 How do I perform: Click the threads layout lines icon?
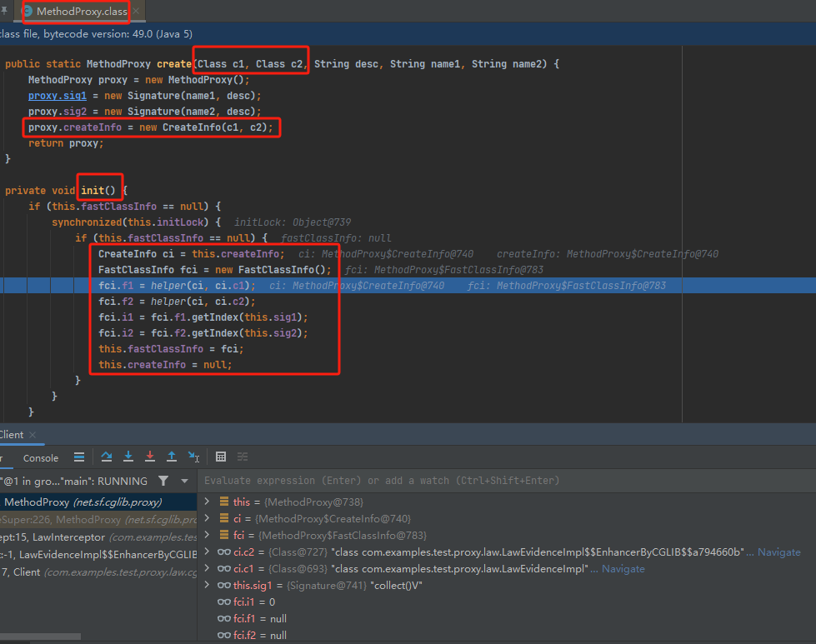tap(79, 457)
